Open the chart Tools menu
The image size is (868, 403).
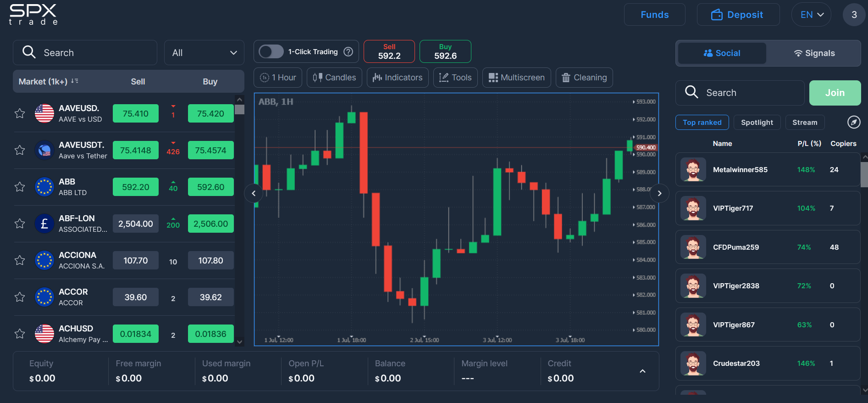455,78
